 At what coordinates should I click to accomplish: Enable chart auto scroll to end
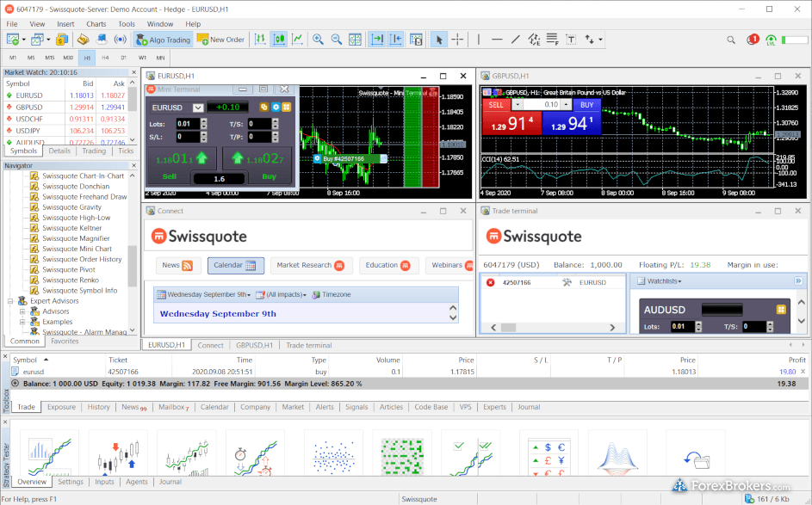tap(377, 40)
